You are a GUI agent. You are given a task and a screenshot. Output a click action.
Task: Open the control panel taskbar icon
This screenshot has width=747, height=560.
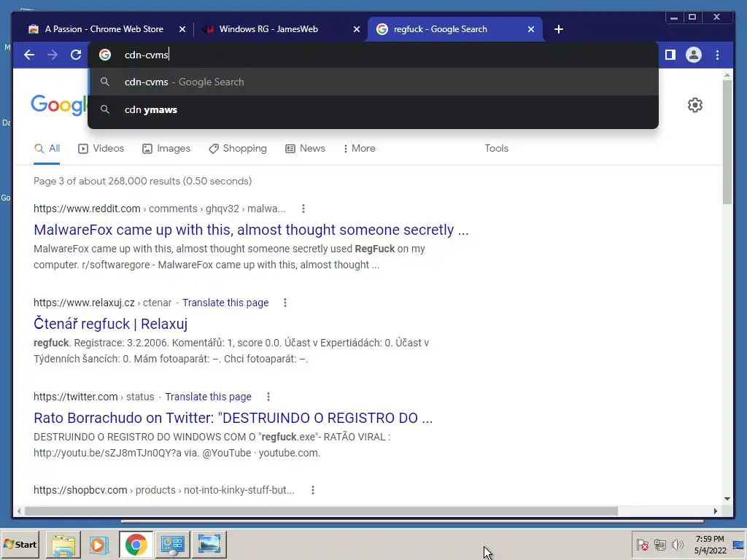[x=172, y=544]
